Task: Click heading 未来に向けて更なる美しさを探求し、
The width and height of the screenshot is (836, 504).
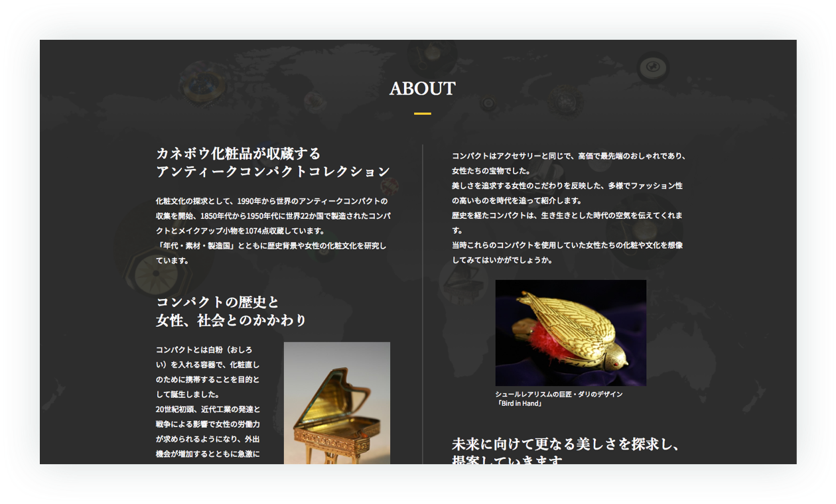Action: coord(566,444)
